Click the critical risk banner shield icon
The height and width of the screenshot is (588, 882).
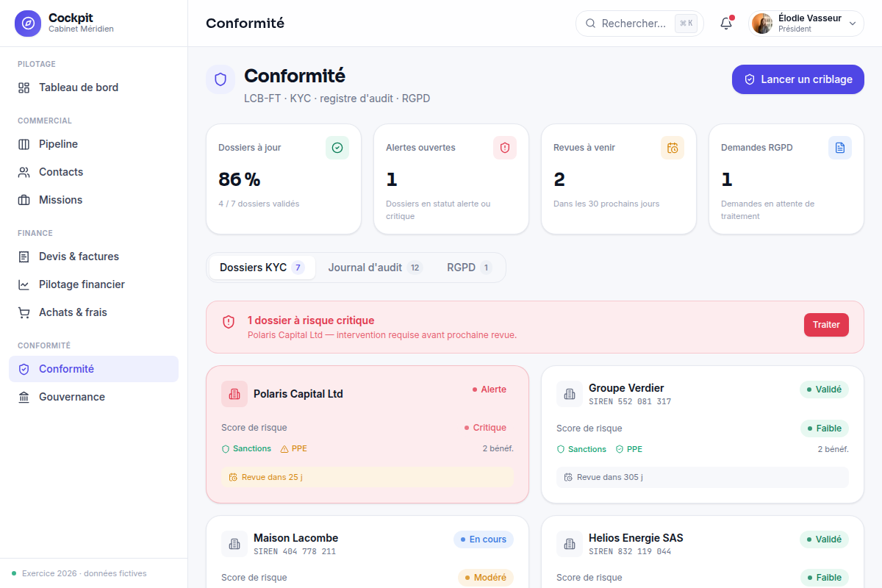pos(229,322)
